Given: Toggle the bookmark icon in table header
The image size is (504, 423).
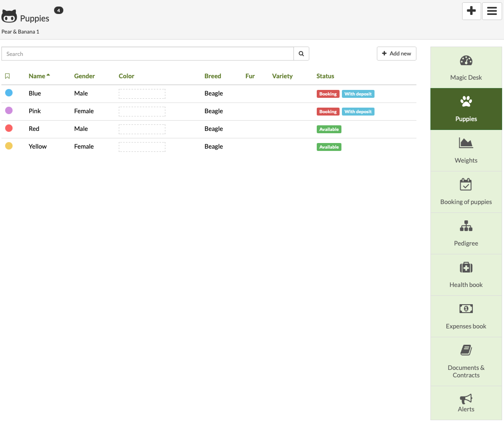Looking at the screenshot, I should click(7, 76).
